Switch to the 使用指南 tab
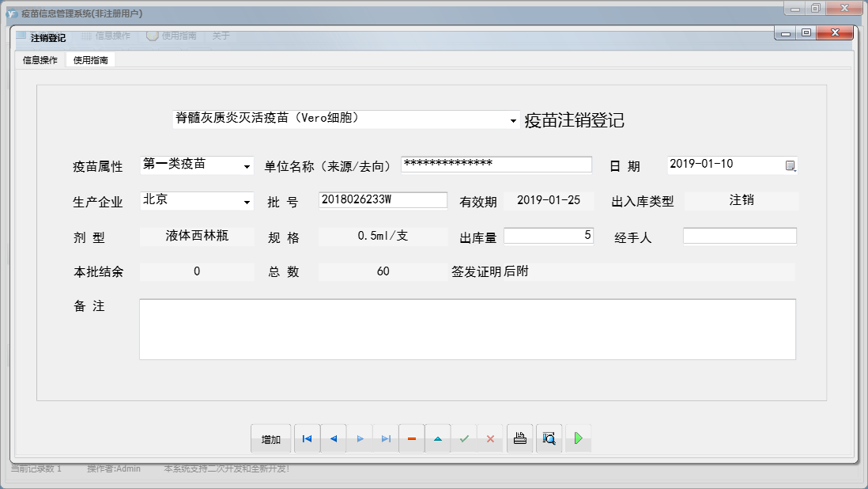Image resolution: width=868 pixels, height=489 pixels. pyautogui.click(x=90, y=59)
